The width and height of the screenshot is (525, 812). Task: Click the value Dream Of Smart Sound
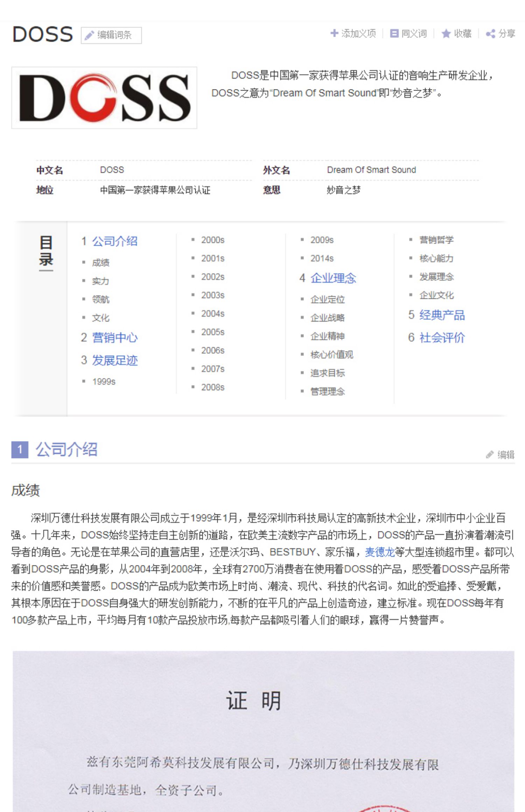click(x=371, y=170)
